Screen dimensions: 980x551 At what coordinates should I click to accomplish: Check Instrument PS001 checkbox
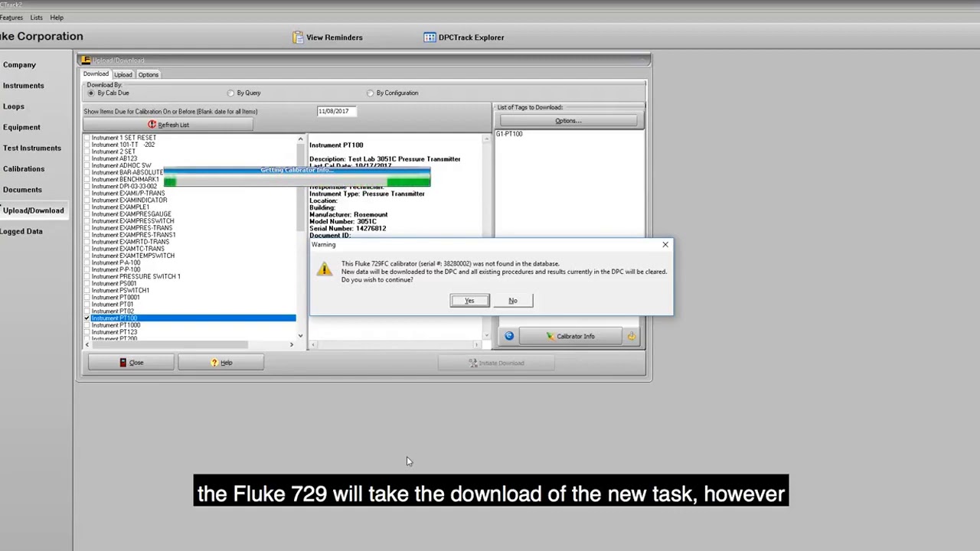tap(87, 284)
